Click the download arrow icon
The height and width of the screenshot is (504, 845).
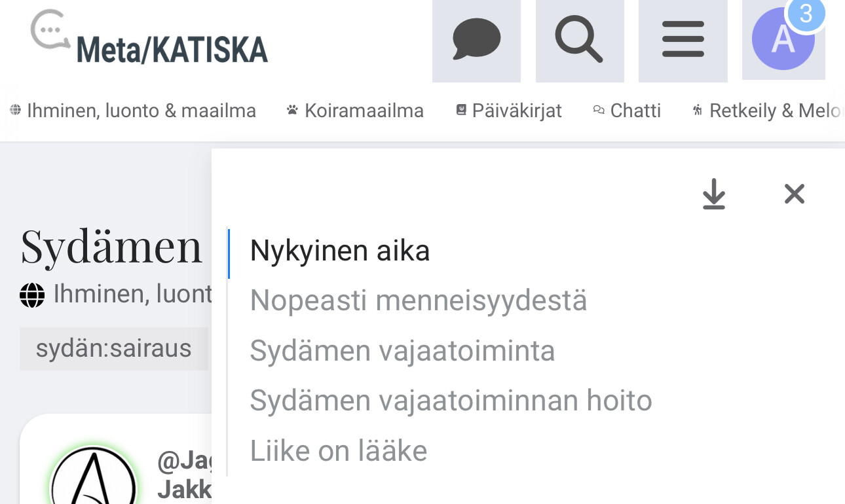click(x=714, y=194)
